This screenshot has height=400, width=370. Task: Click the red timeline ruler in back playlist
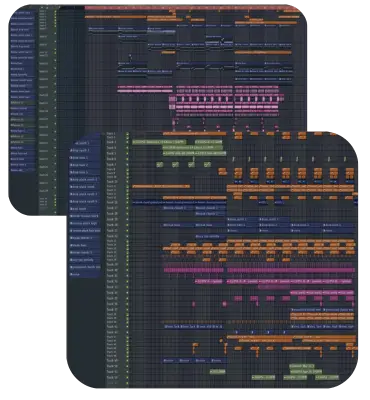[x=192, y=7]
